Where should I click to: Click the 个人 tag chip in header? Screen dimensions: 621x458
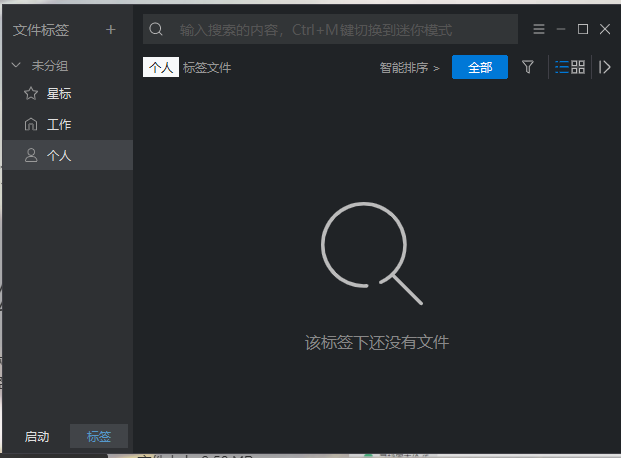(161, 68)
